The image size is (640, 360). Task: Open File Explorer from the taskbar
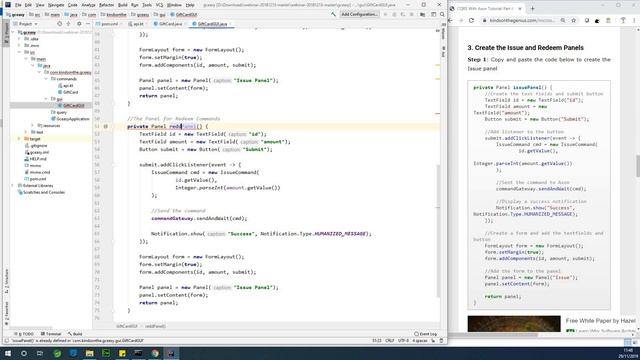pos(89,353)
